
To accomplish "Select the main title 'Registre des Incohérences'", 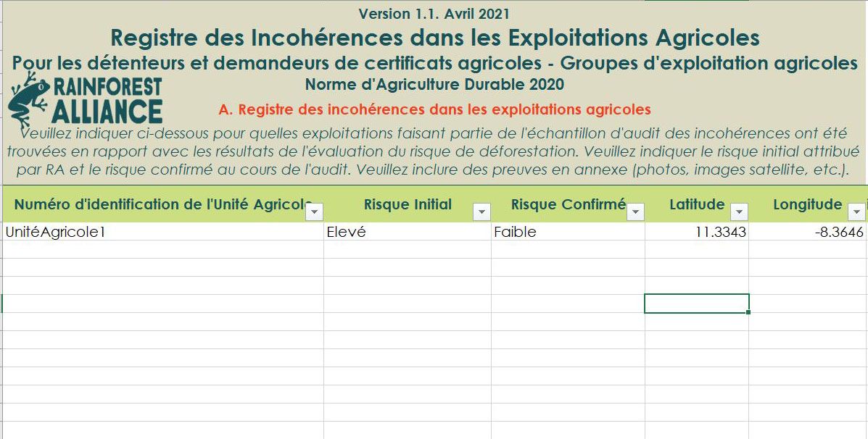I will coord(434,37).
